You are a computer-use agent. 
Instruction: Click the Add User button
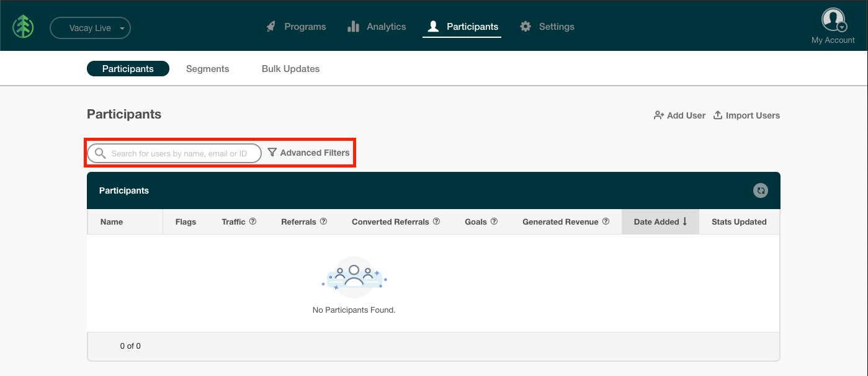tap(679, 115)
